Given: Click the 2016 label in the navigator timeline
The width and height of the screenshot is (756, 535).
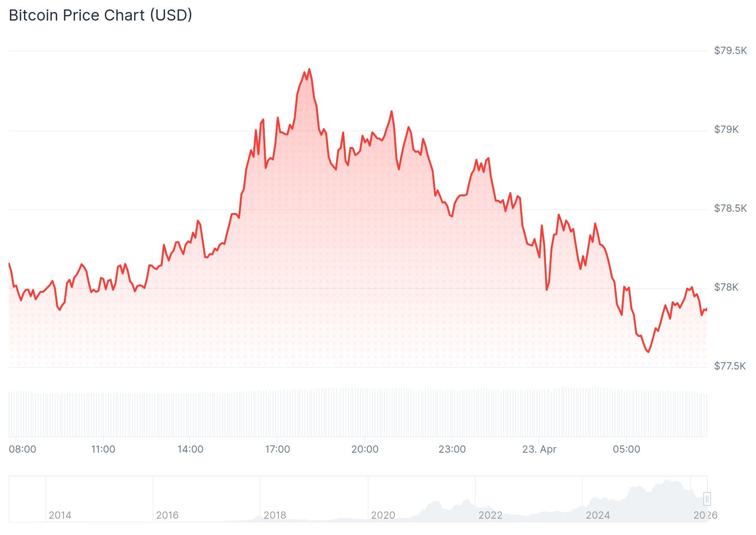Looking at the screenshot, I should pyautogui.click(x=167, y=515).
